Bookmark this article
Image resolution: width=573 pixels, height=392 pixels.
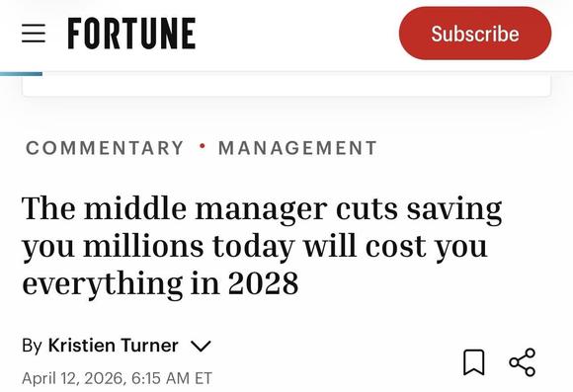coord(474,362)
